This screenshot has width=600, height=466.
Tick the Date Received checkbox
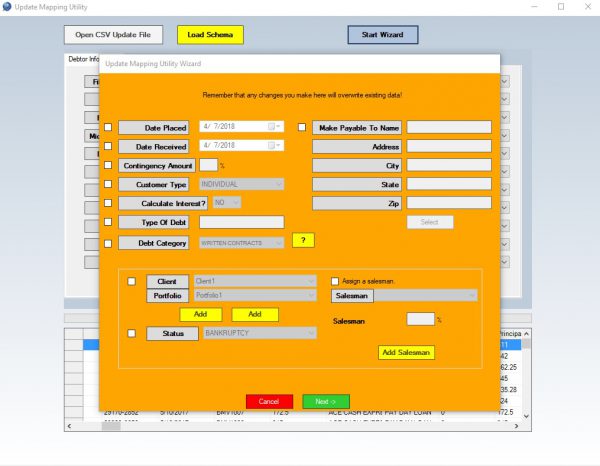[108, 146]
